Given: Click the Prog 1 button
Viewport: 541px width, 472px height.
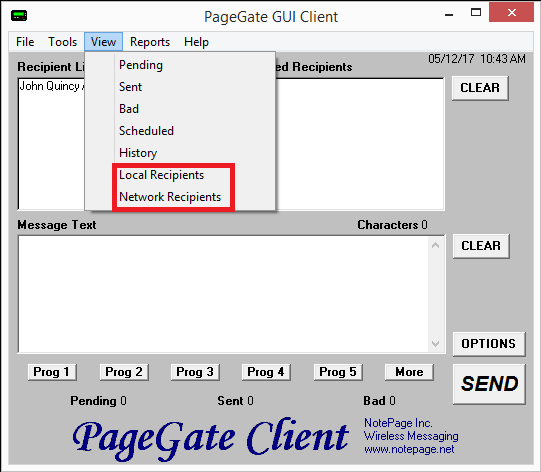Looking at the screenshot, I should tap(52, 372).
